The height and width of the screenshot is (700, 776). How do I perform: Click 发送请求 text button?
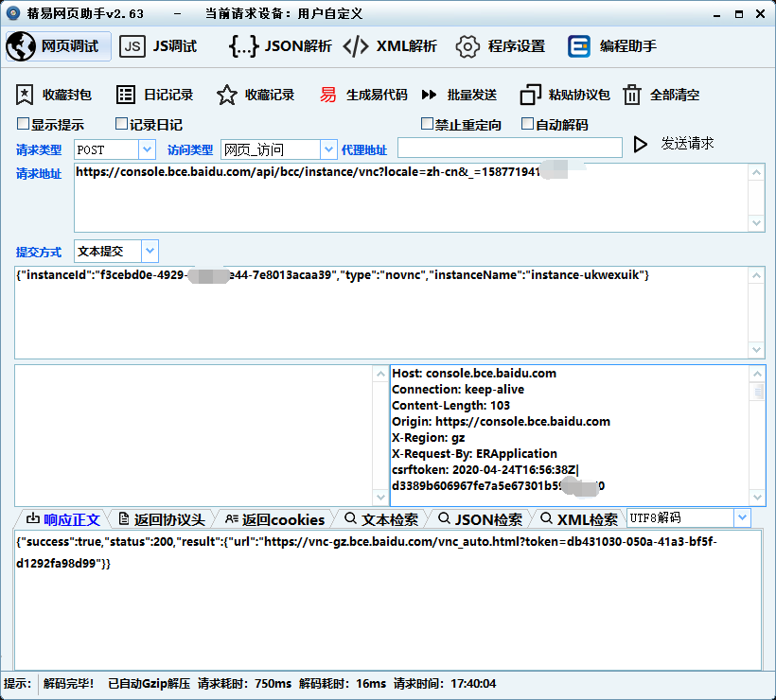tap(687, 144)
